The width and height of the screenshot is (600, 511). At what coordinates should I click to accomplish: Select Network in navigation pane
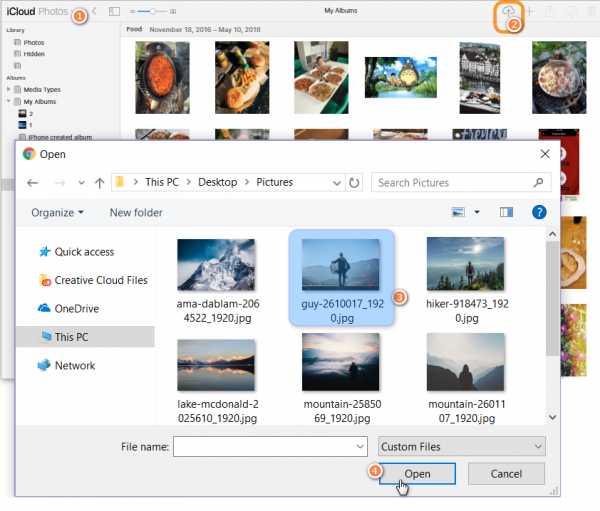click(x=66, y=366)
